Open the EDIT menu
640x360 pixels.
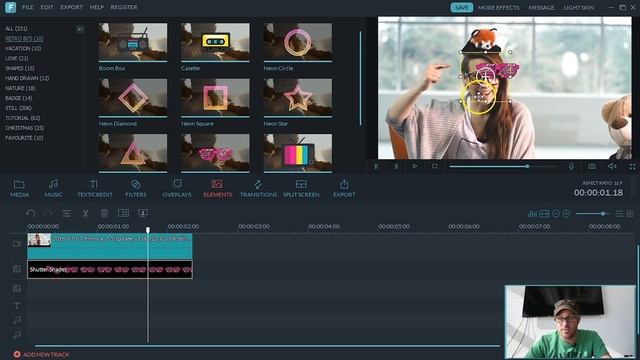pos(47,7)
